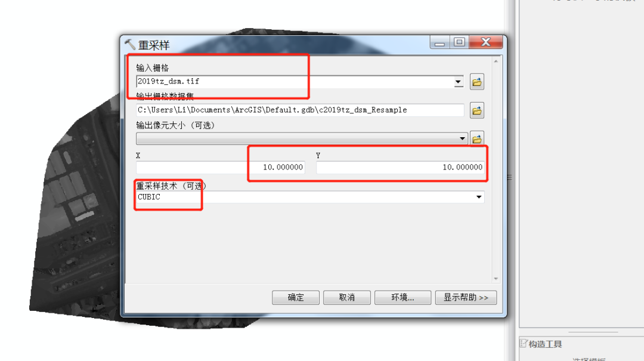Open the folder browser for 输入栅格
Screen dimensions: 644x361
(477, 82)
